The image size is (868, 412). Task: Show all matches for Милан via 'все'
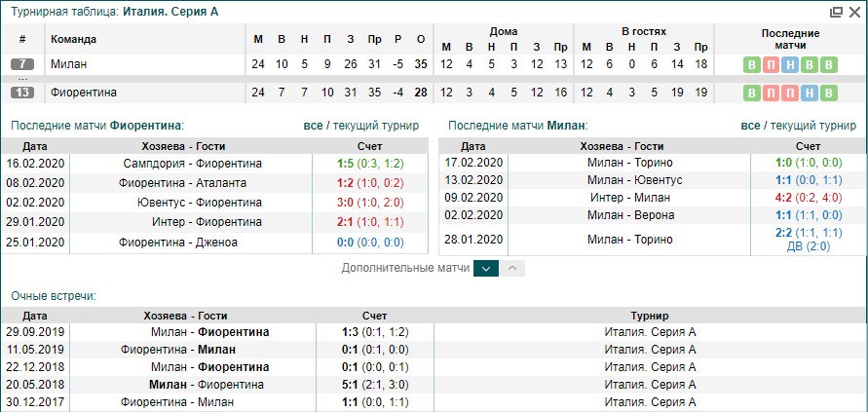coord(750,126)
